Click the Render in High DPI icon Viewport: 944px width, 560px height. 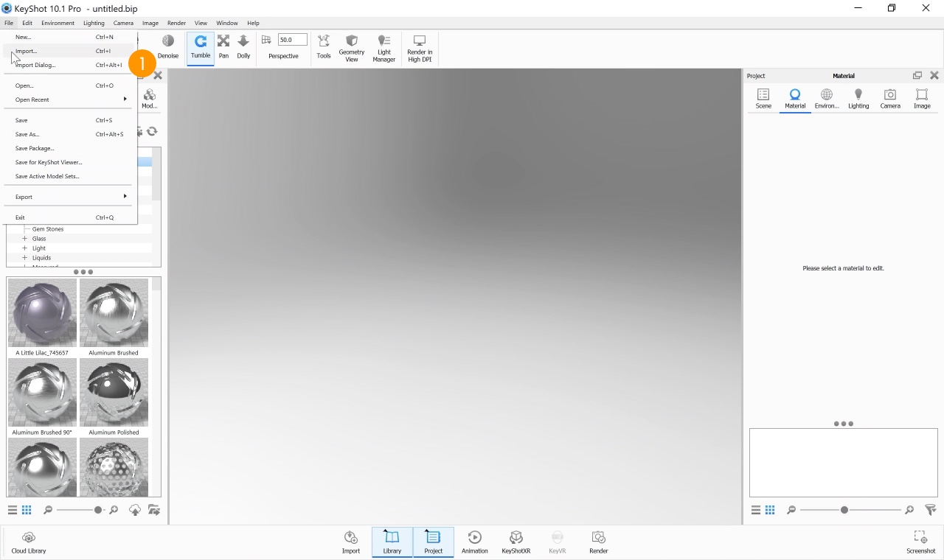[x=419, y=46]
